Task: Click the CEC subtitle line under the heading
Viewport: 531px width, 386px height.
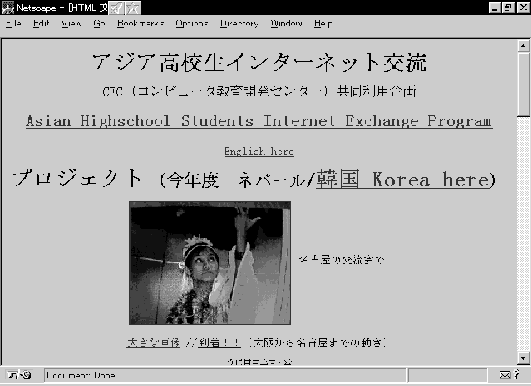Action: [259, 91]
